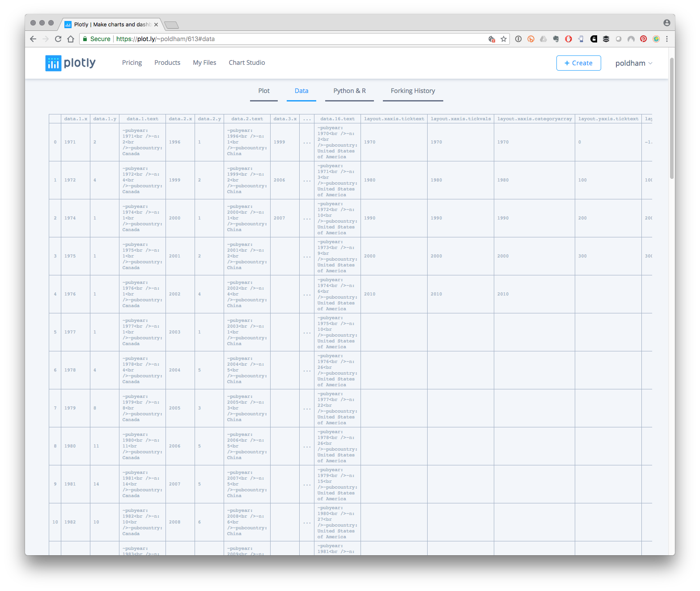This screenshot has width=700, height=591.
Task: Click the 2010 cell in layout.xaxis.categoryarray
Action: 535,294
